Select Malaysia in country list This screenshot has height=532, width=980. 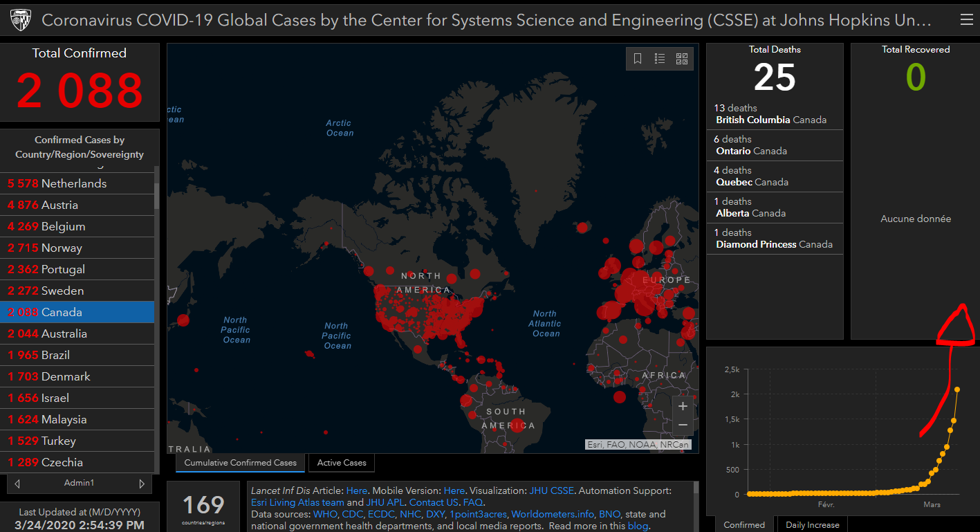tap(77, 419)
